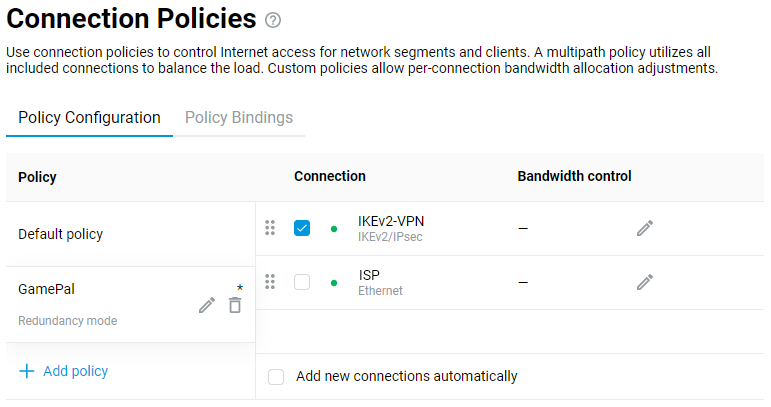Edit IKEv2-VPN bandwidth control
Screen dimensions: 771x407
(x=645, y=228)
